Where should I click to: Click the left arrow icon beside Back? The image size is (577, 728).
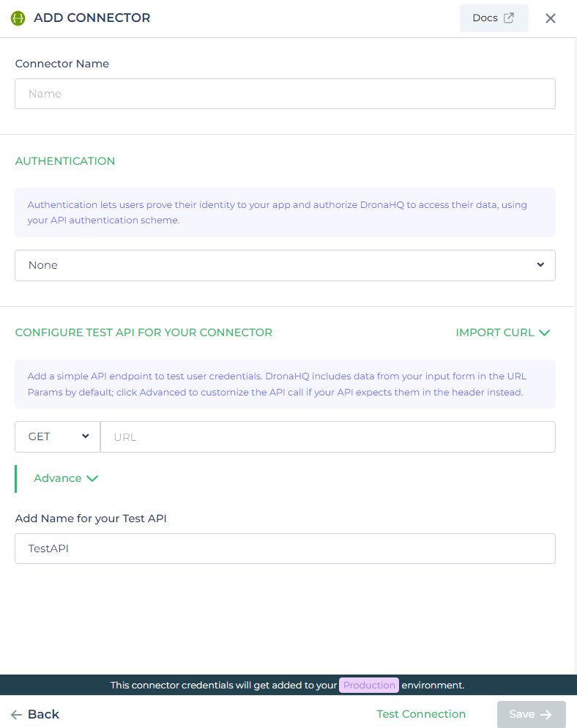point(17,714)
